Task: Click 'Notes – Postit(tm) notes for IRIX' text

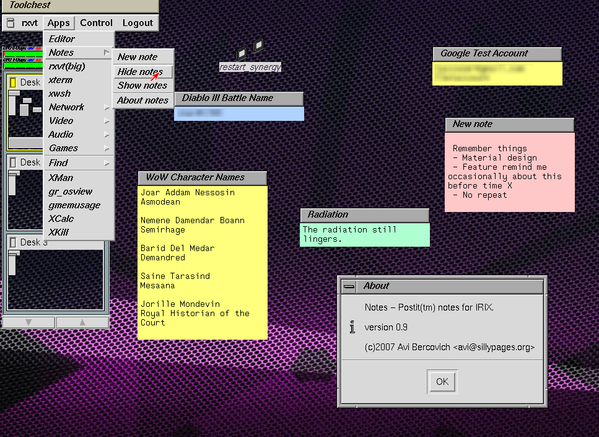Action: pos(429,308)
